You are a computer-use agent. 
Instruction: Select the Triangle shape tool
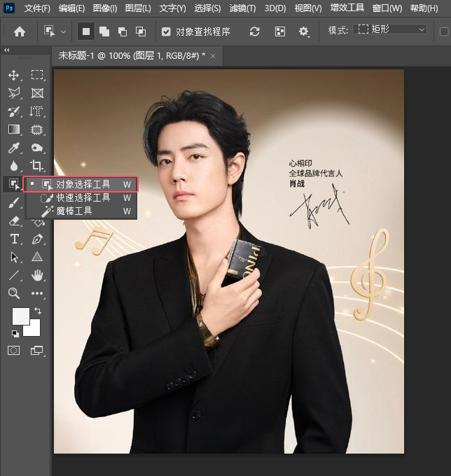[37, 257]
